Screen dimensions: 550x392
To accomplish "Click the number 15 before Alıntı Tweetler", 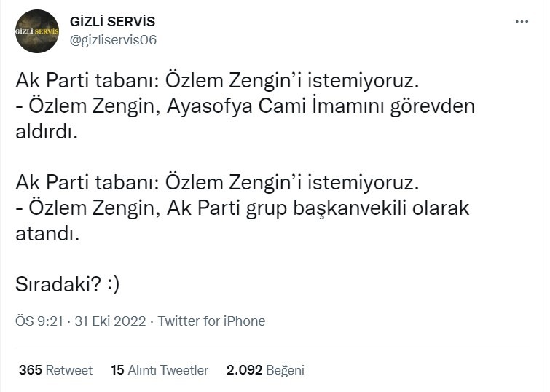I will [x=117, y=370].
